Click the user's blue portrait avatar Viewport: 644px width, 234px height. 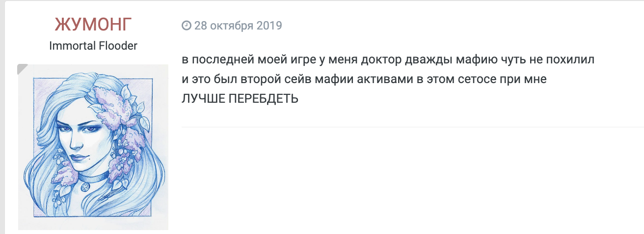coord(93,147)
